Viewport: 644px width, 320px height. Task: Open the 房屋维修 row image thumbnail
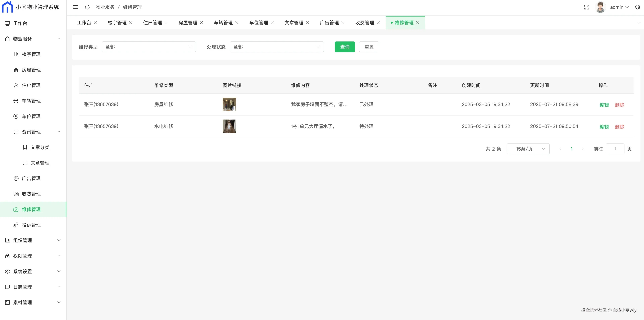click(229, 104)
